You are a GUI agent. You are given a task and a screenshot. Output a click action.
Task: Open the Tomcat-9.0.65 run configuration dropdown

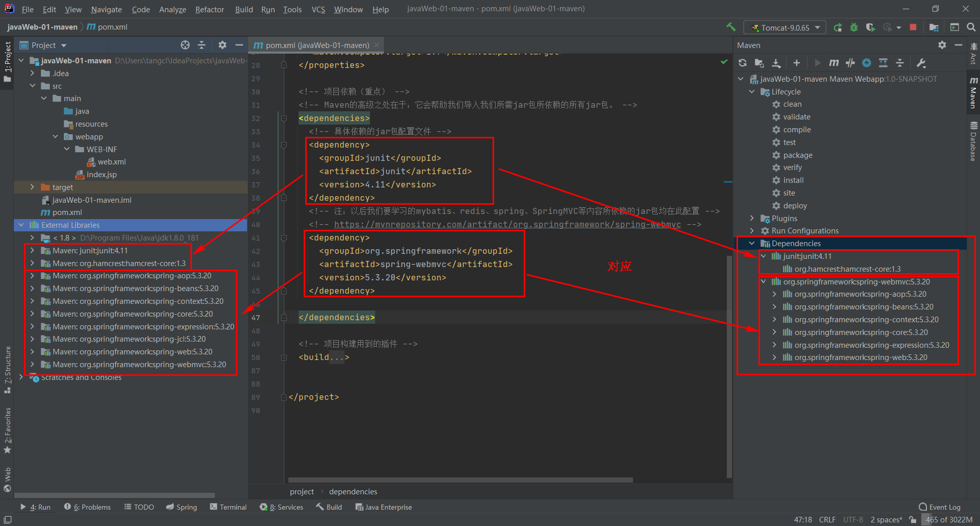tap(785, 28)
